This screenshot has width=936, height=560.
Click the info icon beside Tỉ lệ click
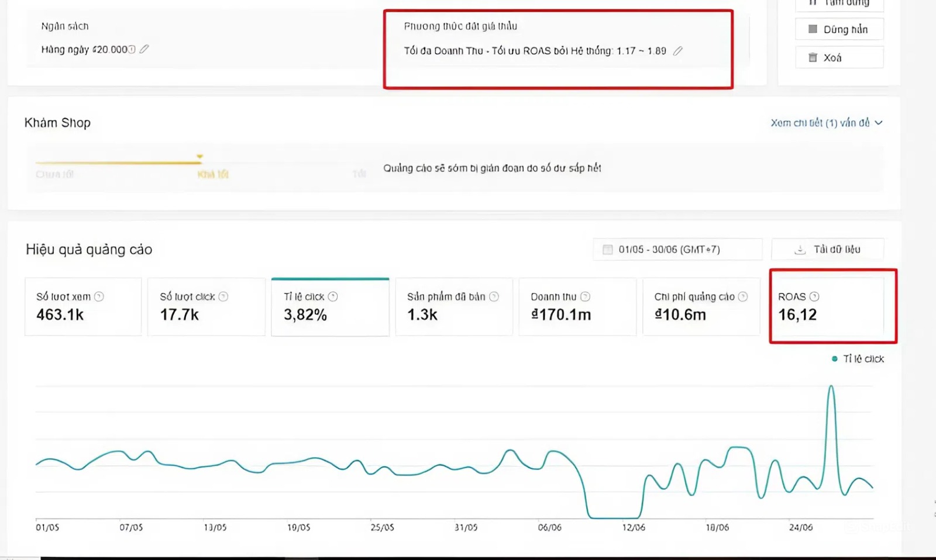pyautogui.click(x=333, y=296)
